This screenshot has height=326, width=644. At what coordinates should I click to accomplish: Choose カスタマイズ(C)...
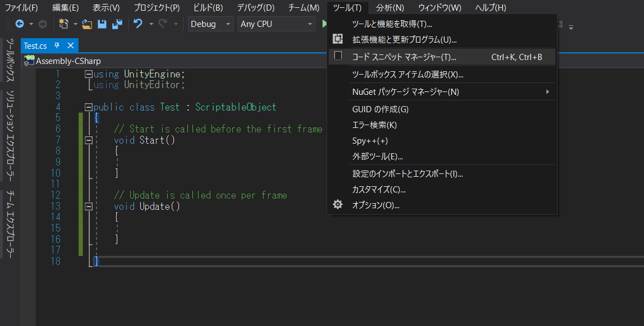442,189
